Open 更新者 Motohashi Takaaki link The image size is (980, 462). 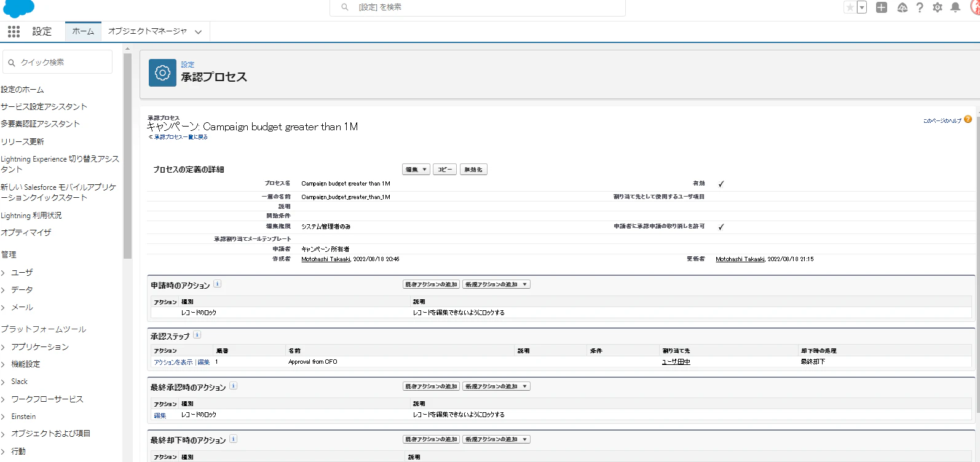coord(740,259)
